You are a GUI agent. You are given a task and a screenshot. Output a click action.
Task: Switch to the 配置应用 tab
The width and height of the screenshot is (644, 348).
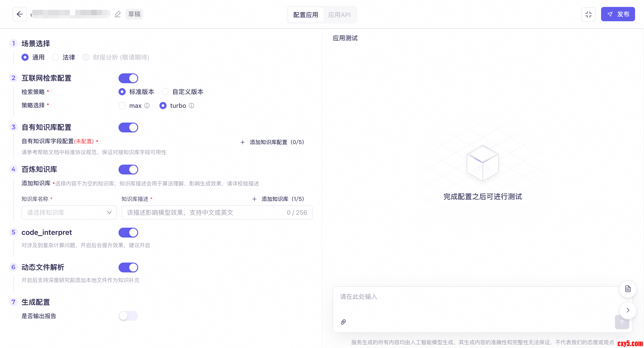click(x=305, y=15)
